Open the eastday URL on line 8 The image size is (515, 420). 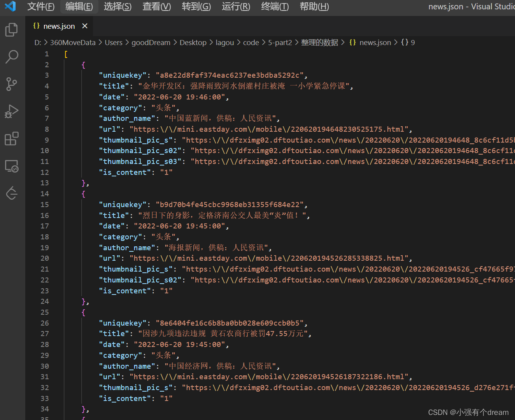pos(269,129)
